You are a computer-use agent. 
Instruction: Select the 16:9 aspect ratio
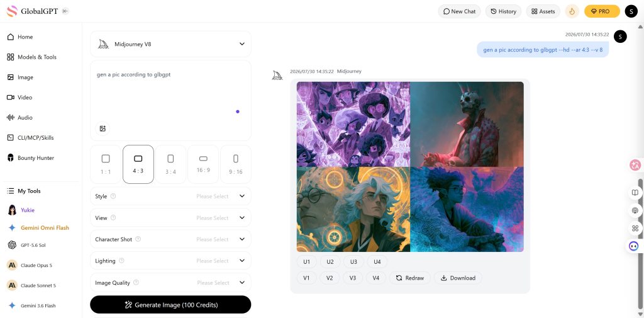click(203, 164)
